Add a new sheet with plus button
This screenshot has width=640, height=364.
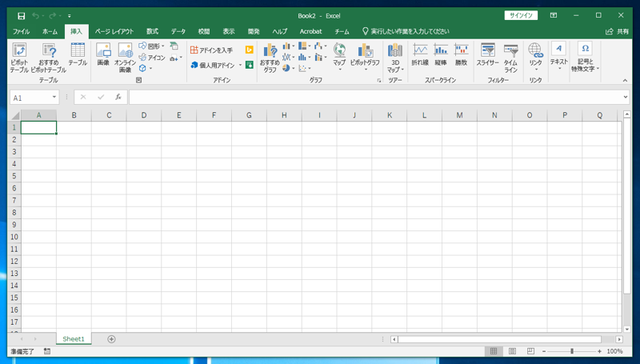[x=111, y=339]
